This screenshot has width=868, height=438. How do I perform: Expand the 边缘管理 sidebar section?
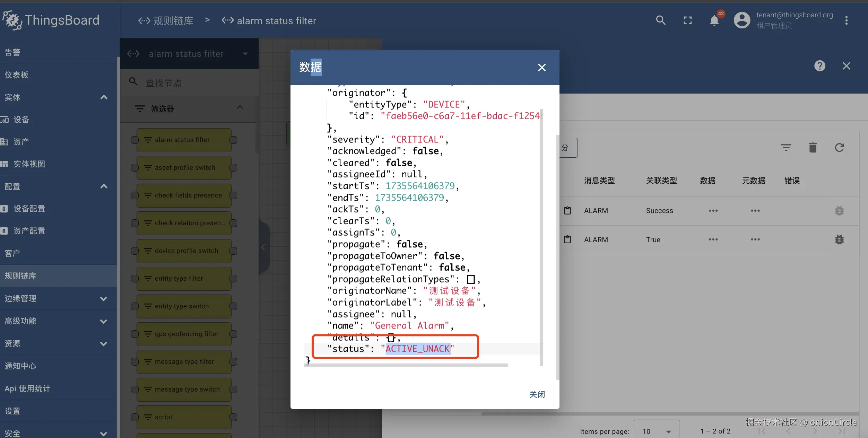point(103,299)
